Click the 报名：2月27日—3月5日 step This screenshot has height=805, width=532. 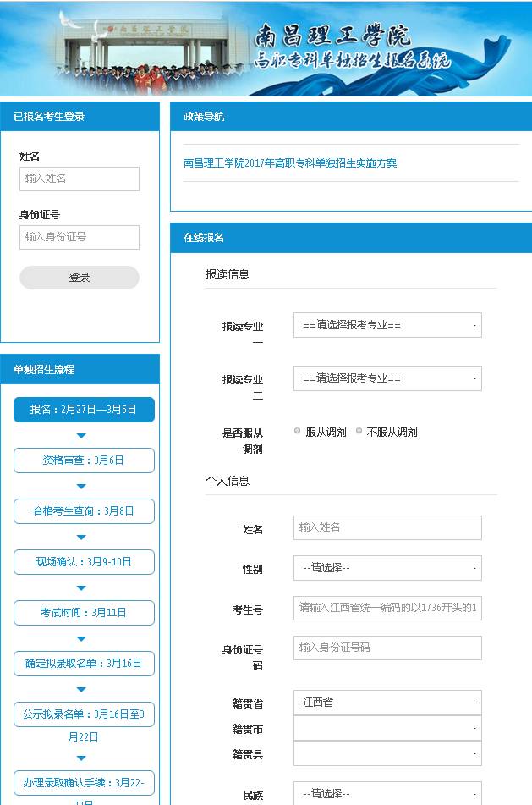click(x=84, y=410)
